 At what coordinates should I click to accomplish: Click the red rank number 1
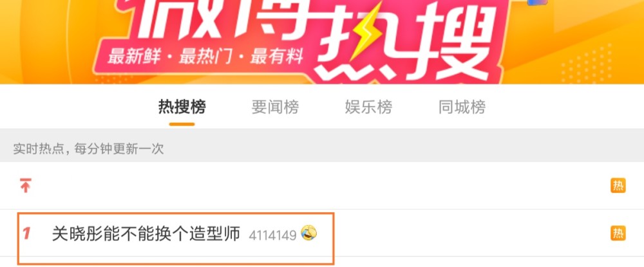coord(26,234)
